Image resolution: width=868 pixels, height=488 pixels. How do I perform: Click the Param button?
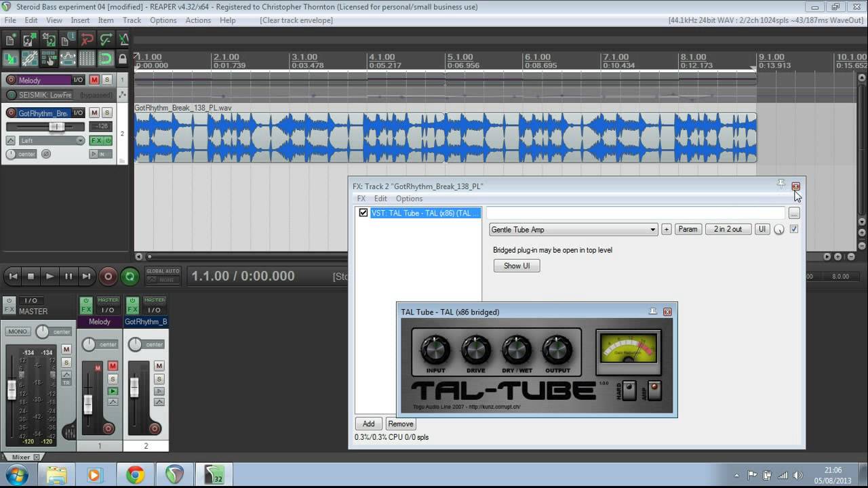(x=688, y=229)
